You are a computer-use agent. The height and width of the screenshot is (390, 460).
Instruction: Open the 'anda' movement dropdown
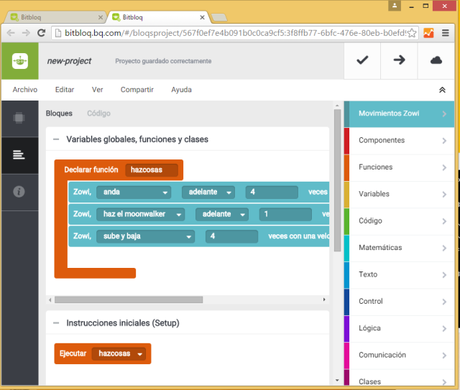[x=134, y=192]
